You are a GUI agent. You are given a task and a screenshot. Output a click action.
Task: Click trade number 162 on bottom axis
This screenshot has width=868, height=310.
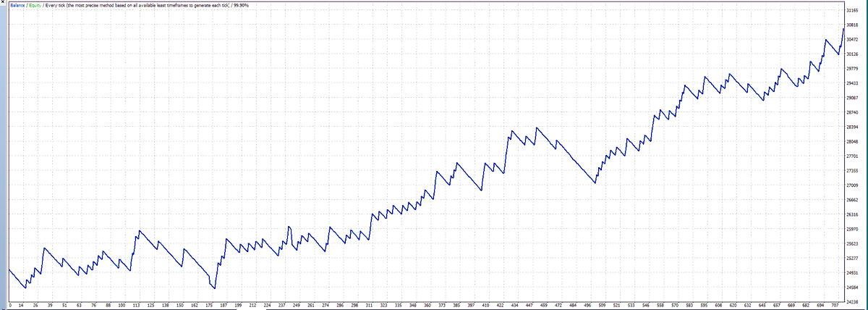pyautogui.click(x=195, y=306)
